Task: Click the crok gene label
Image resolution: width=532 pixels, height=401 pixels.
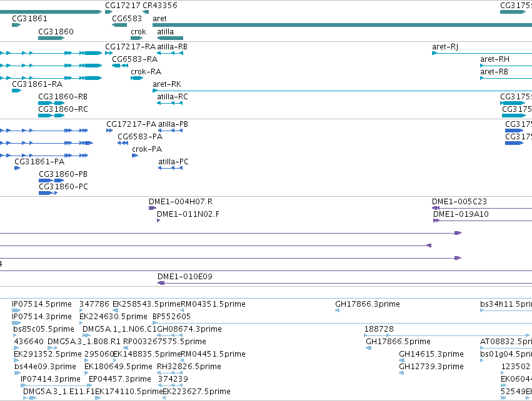Action: (x=138, y=31)
